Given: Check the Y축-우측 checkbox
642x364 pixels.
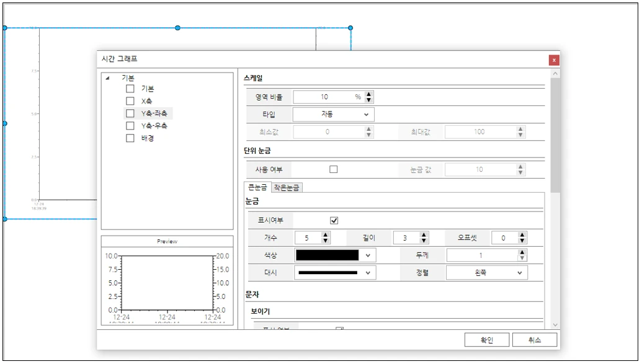Looking at the screenshot, I should pyautogui.click(x=130, y=126).
